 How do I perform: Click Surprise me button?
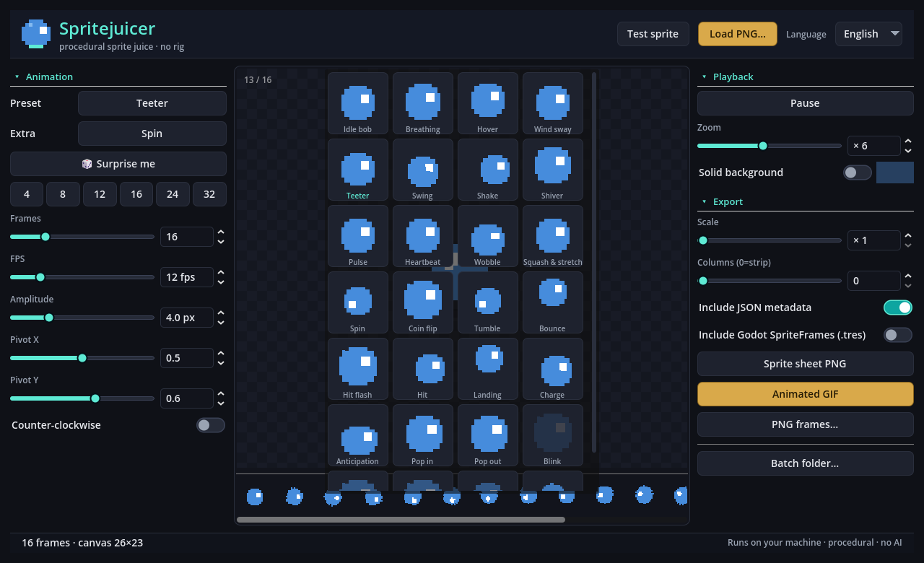pos(118,164)
